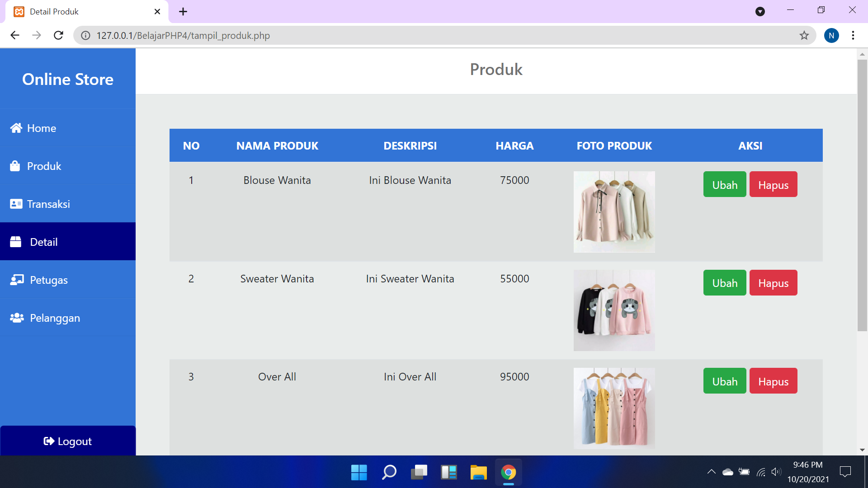Click the Logout exit icon
Screen dimensions: 868x488
[48, 441]
